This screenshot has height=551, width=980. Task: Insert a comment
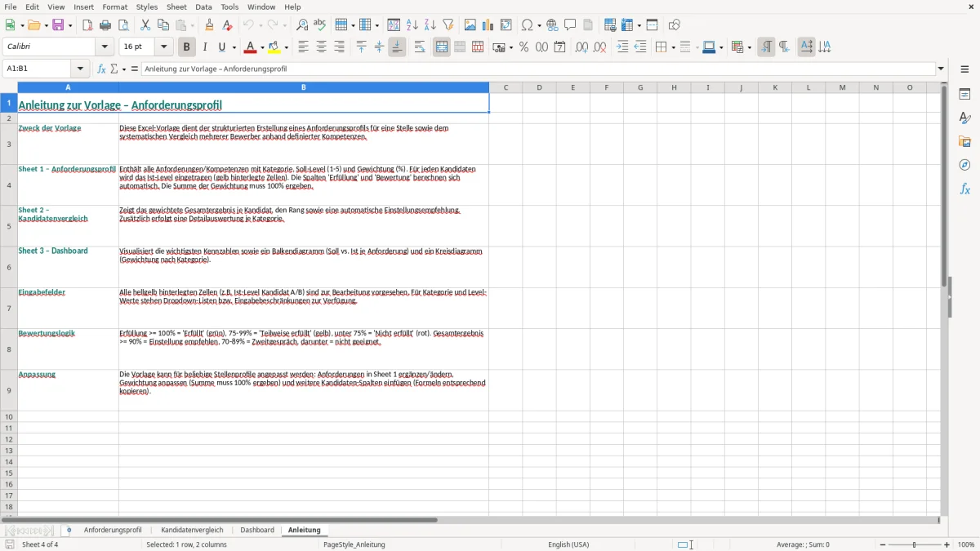click(570, 25)
